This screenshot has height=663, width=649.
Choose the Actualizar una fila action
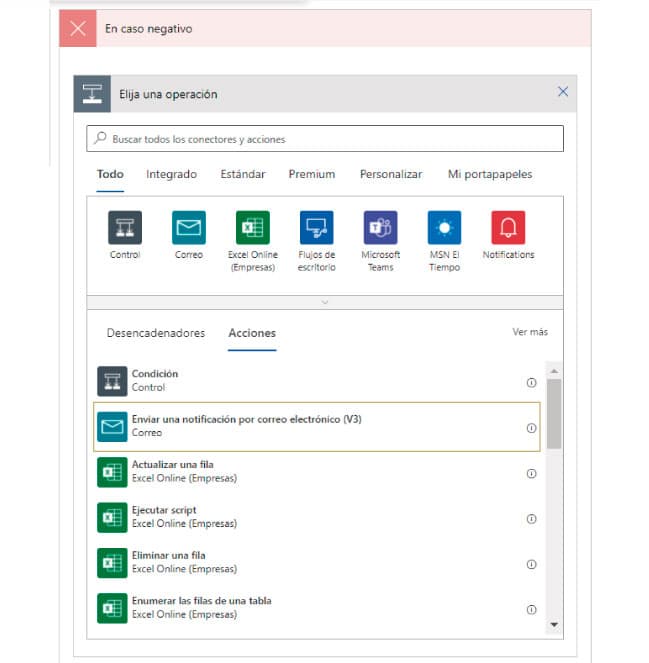300,472
